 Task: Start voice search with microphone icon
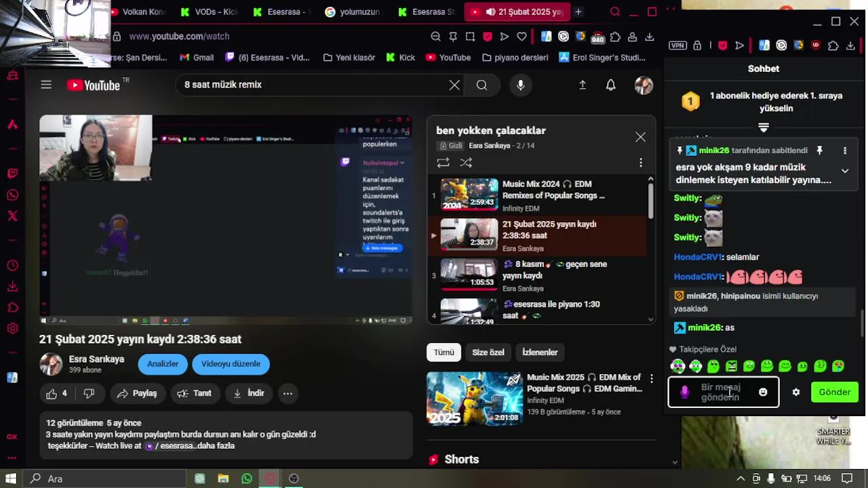click(x=520, y=85)
